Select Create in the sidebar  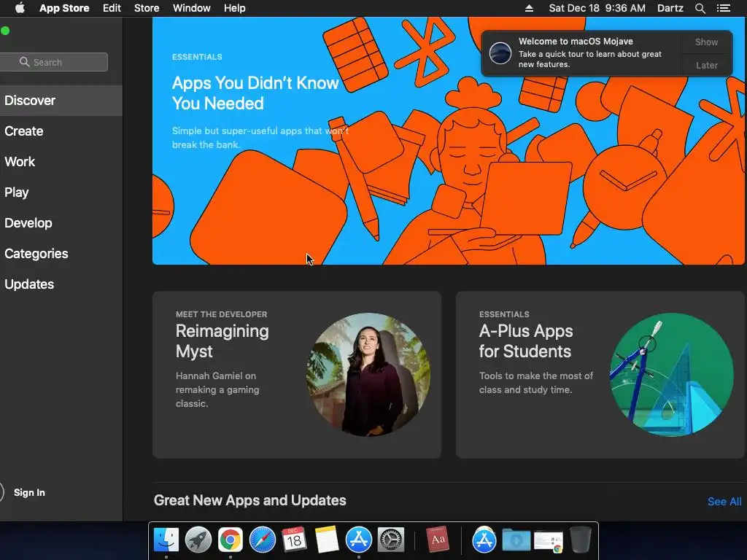(x=61, y=131)
